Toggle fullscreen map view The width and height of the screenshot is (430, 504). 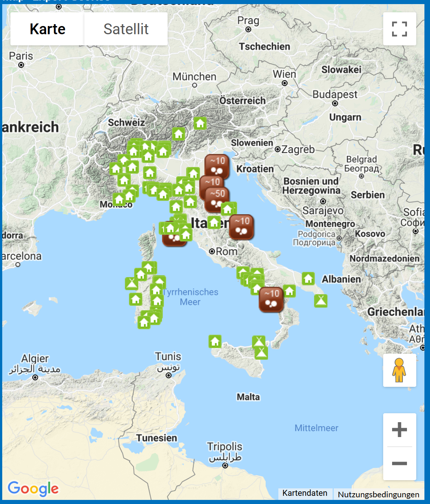(x=400, y=29)
